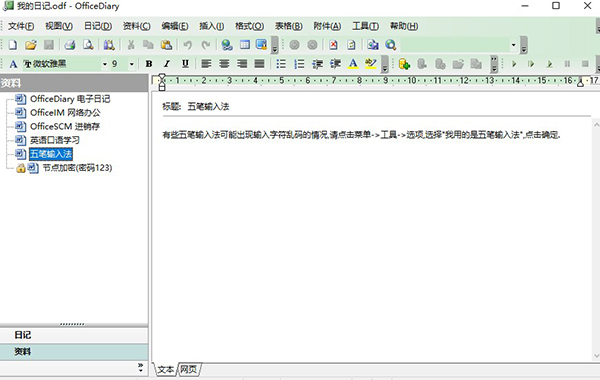Switch to the 资料 pane button
This screenshot has width=600, height=380.
[x=74, y=352]
